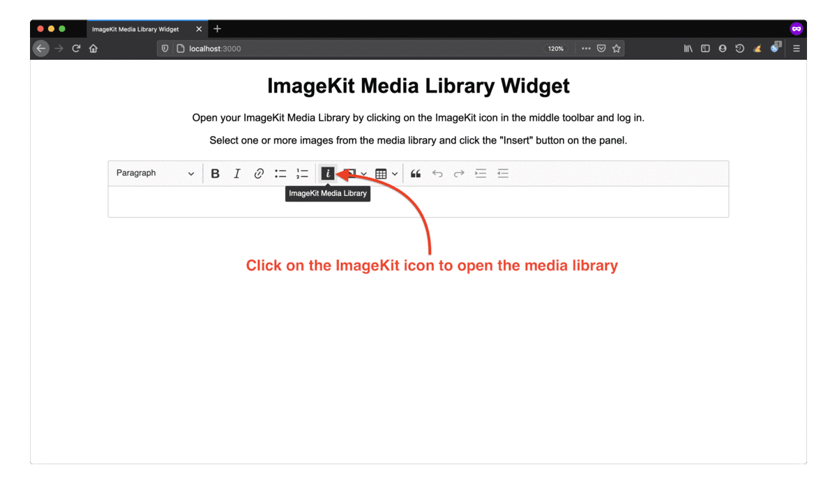Decrease indent in the editor
Viewport: 837px width, 504px height.
coord(503,174)
